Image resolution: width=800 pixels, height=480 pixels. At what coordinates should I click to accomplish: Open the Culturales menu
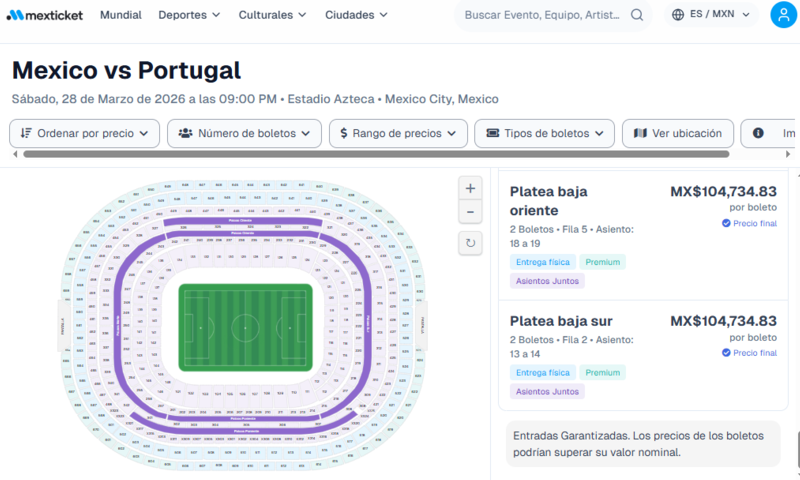(x=272, y=15)
